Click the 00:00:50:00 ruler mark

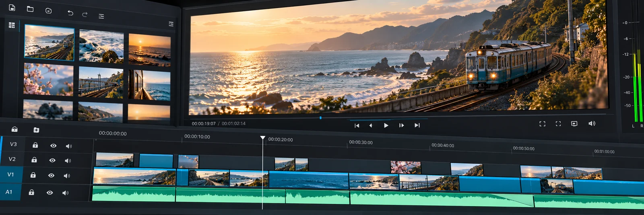pos(524,148)
